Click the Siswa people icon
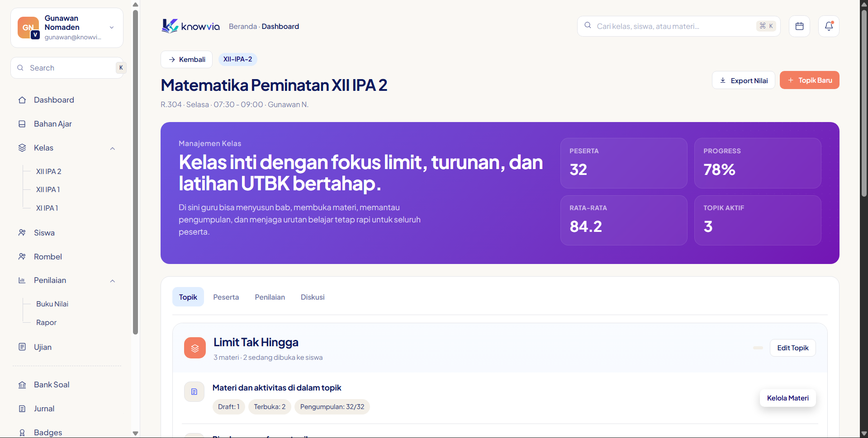Image resolution: width=868 pixels, height=438 pixels. 22,233
